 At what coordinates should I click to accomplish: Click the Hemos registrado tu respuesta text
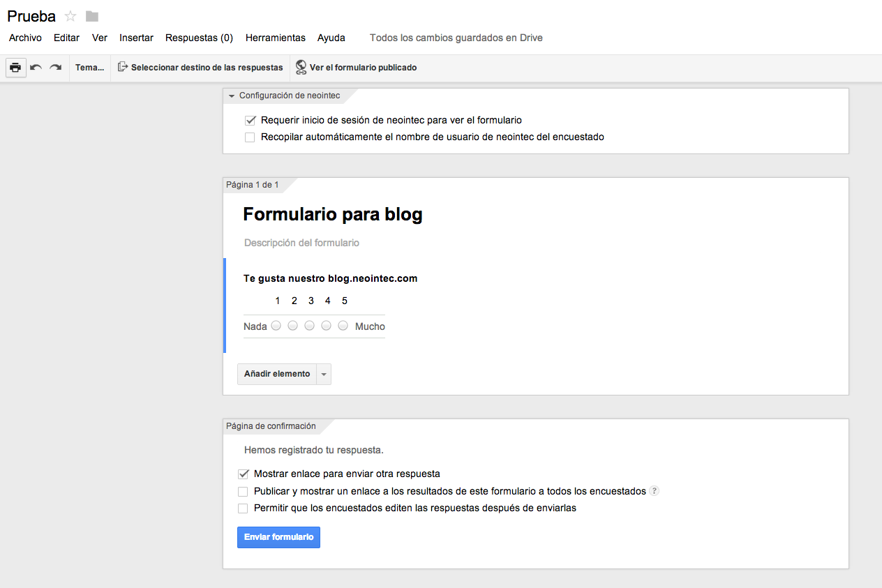coord(314,450)
